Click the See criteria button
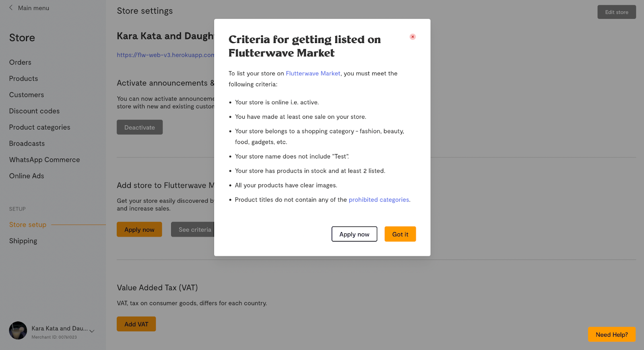Viewport: 644px width, 350px height. (193, 229)
